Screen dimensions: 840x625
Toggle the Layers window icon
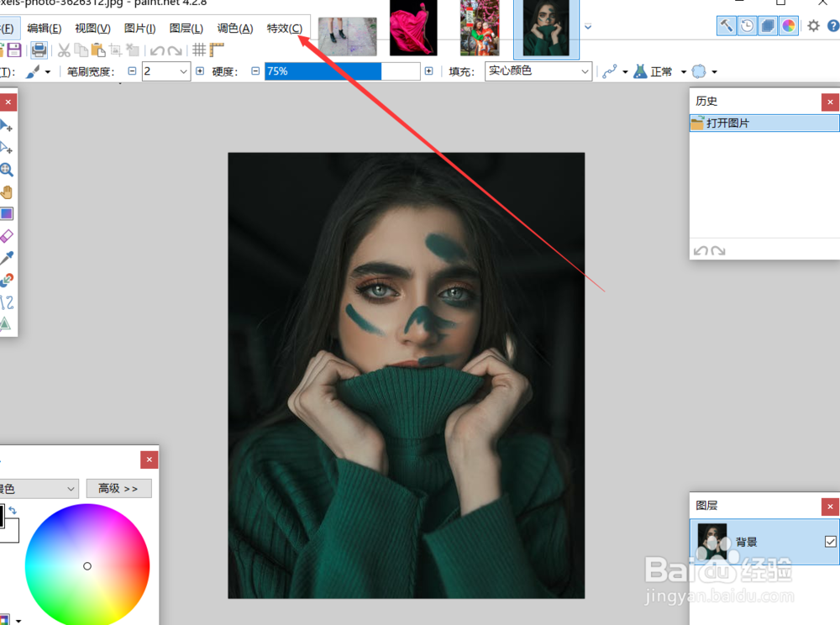[x=769, y=26]
